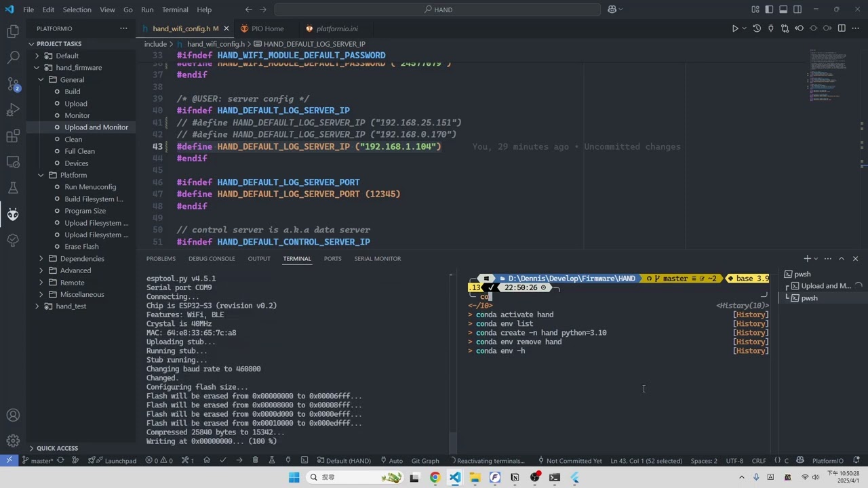The width and height of the screenshot is (868, 488).
Task: Click the CRLF line ending indicator
Action: 759,461
